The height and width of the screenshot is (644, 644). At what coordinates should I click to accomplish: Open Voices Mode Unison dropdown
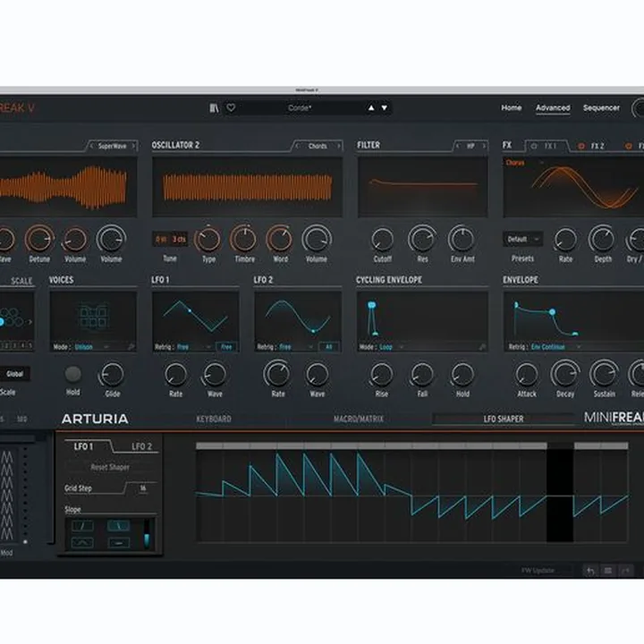(92, 347)
